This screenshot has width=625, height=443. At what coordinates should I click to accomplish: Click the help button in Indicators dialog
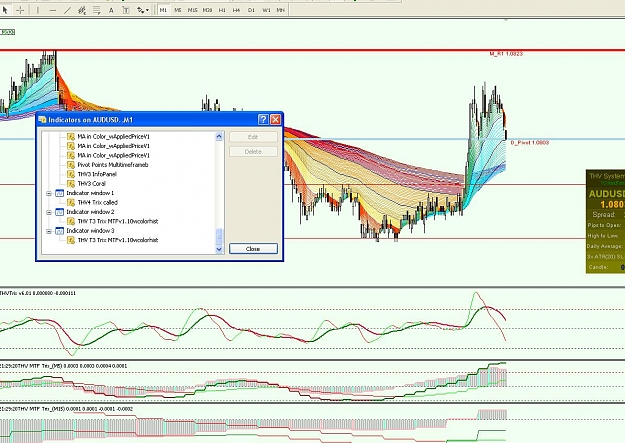(x=263, y=119)
